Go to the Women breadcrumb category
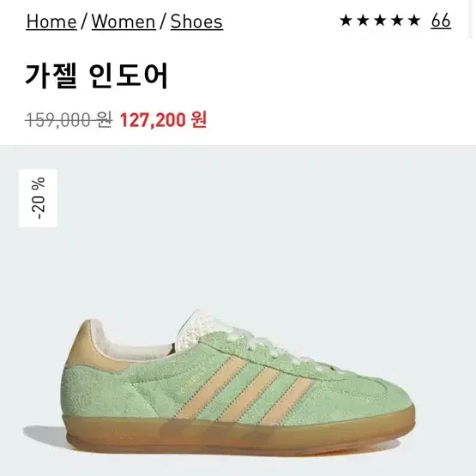Screen dimensions: 476x476 point(124,21)
